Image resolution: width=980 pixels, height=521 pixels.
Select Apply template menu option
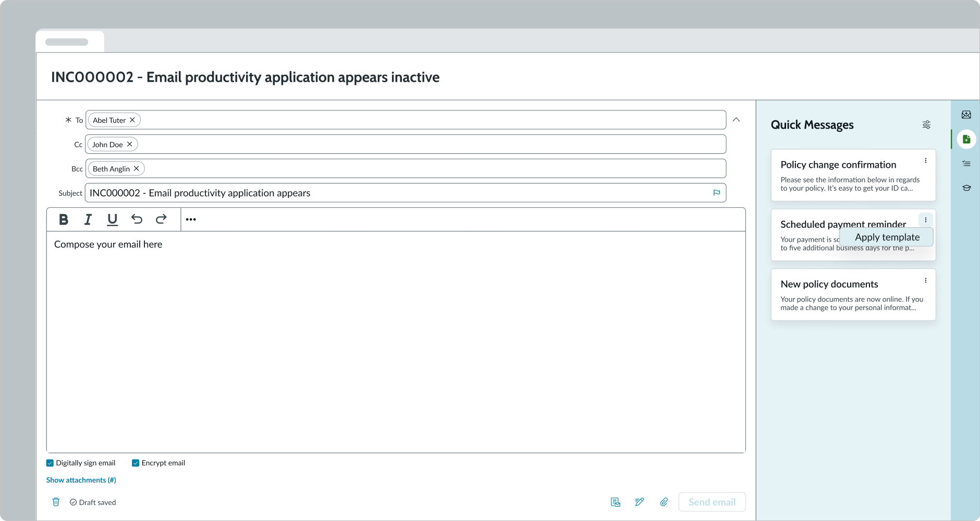[x=887, y=237]
